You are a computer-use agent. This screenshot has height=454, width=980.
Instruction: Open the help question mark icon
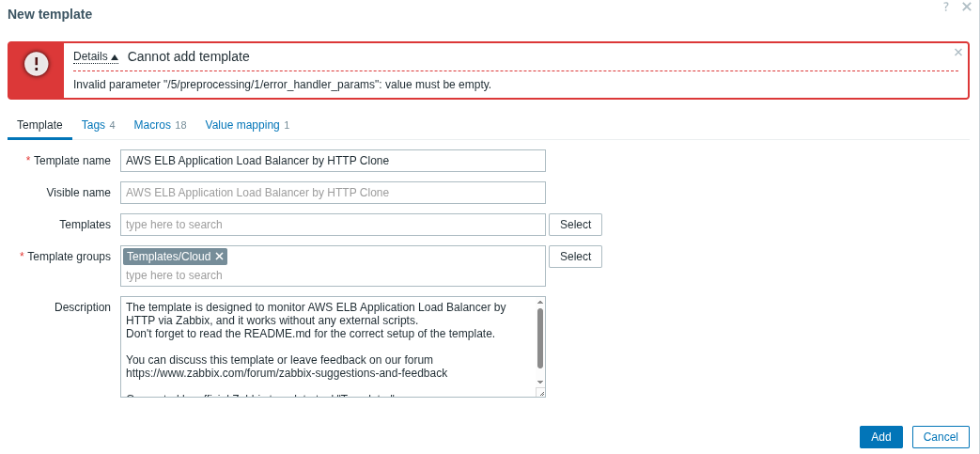coord(945,7)
